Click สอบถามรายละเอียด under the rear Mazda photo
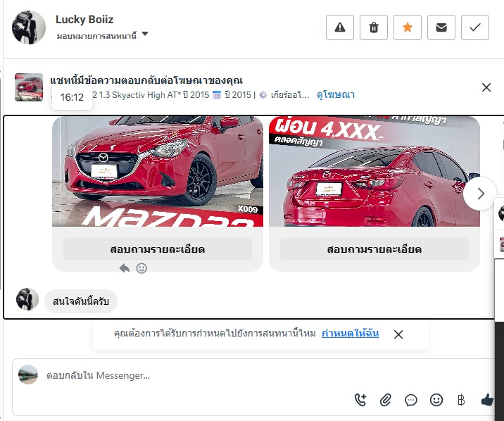504x421 pixels. (x=374, y=249)
